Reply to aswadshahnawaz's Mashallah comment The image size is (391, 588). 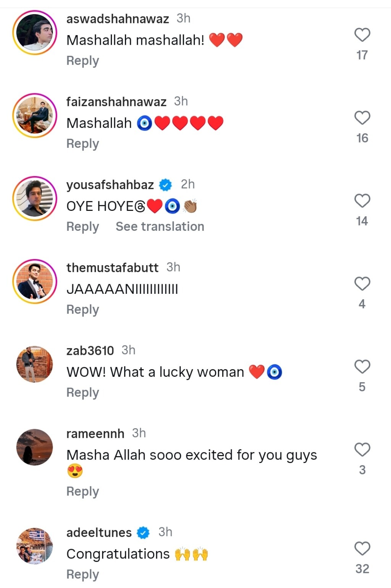pos(82,60)
